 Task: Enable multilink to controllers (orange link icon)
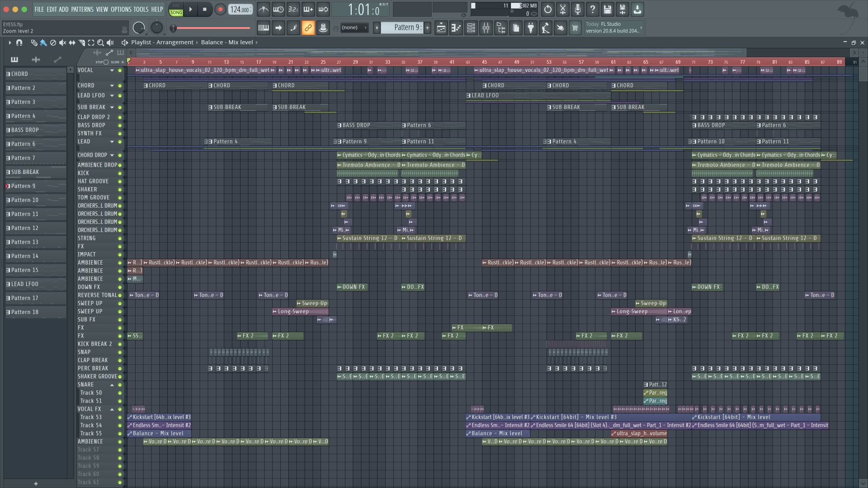point(308,28)
